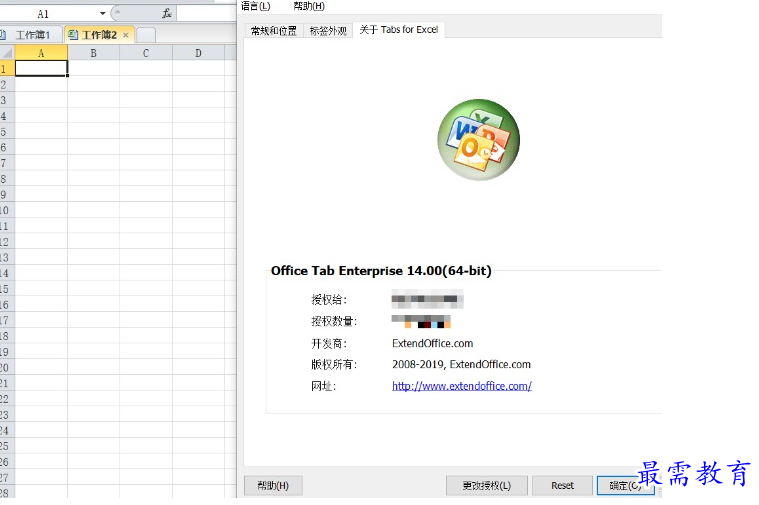Close the 工作簿2 tab with its x

click(x=126, y=35)
